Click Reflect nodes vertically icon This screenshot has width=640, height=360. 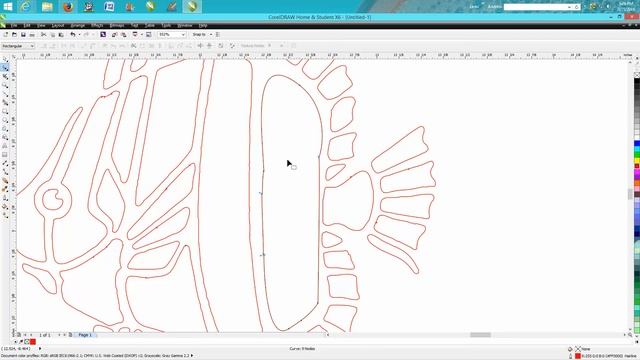pos(209,46)
